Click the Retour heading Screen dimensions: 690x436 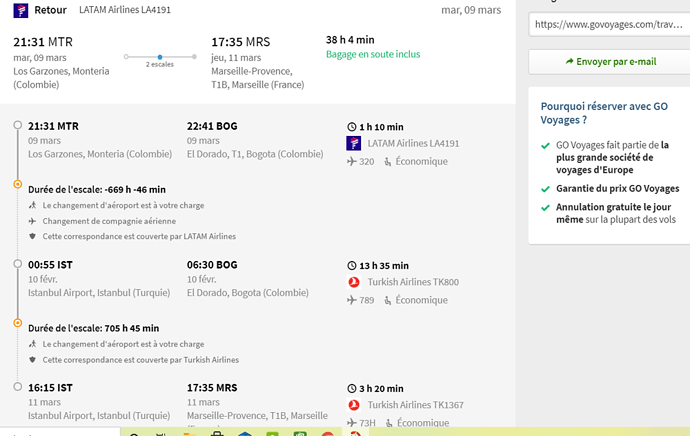51,10
